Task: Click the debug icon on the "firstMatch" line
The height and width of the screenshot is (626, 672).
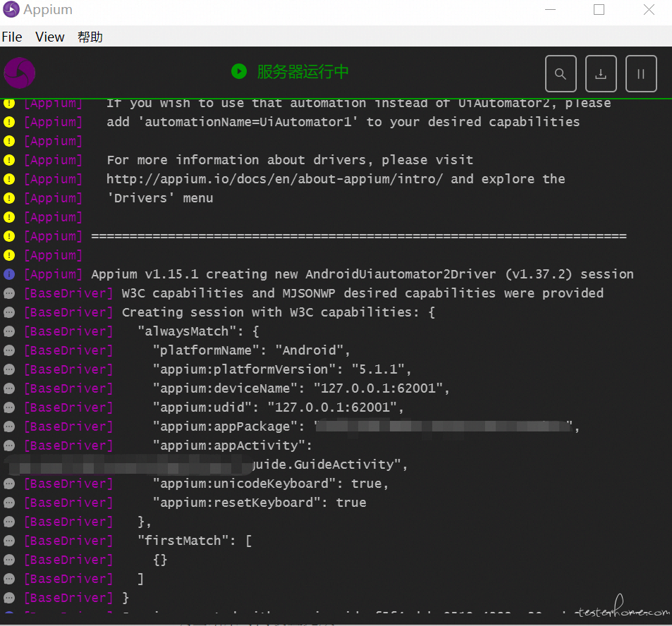Action: 9,541
